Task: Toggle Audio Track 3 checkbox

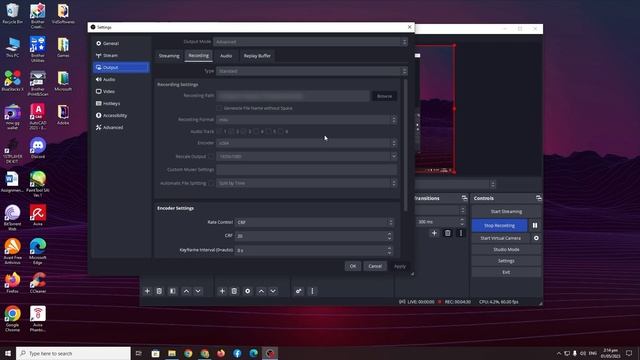Action: pyautogui.click(x=244, y=131)
